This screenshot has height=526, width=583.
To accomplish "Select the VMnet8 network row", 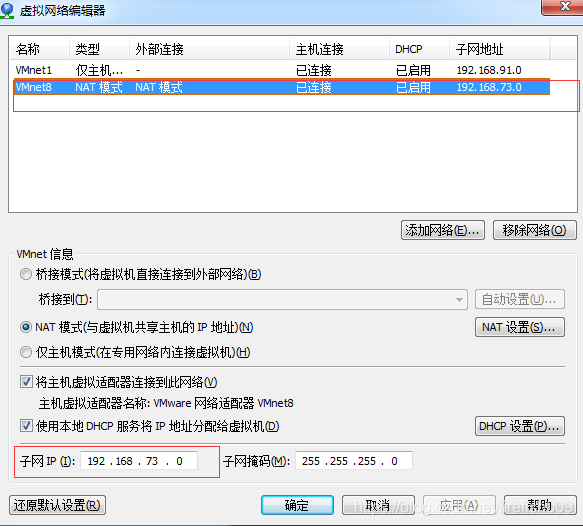I will click(x=281, y=87).
